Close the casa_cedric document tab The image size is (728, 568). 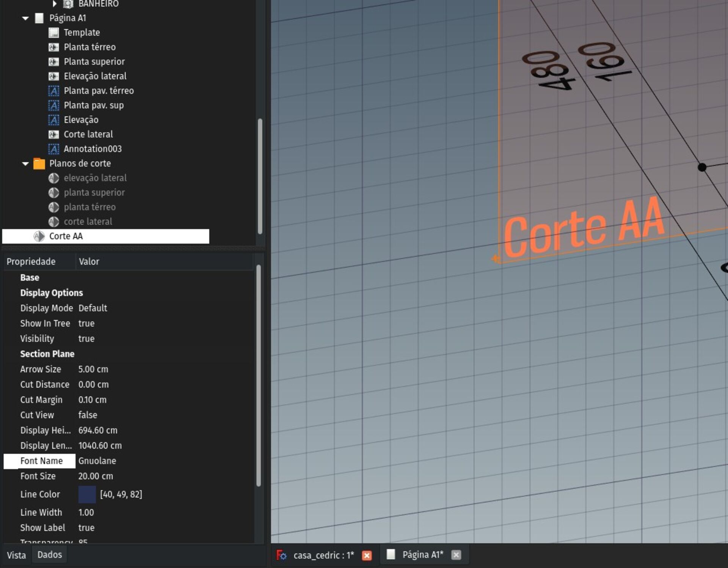[367, 555]
